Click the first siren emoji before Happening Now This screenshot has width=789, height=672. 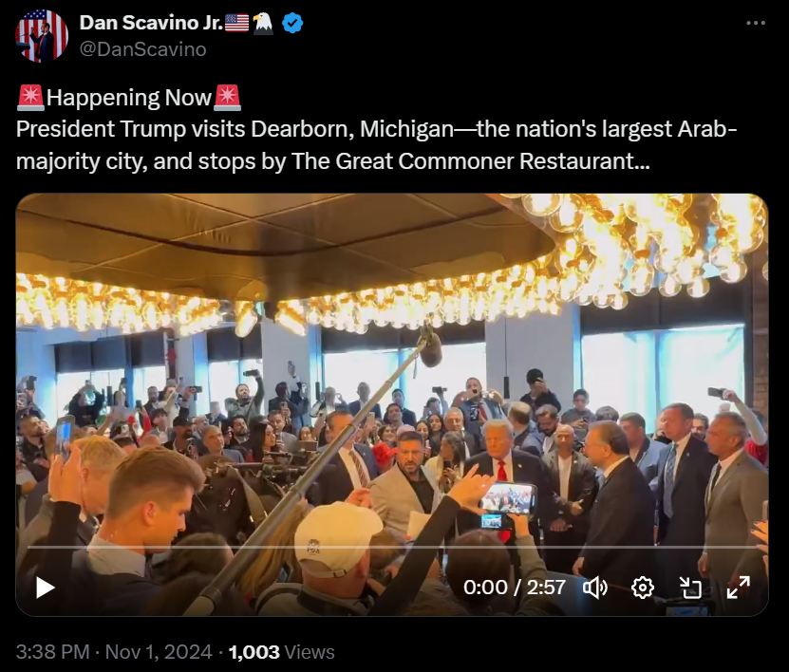(x=30, y=98)
